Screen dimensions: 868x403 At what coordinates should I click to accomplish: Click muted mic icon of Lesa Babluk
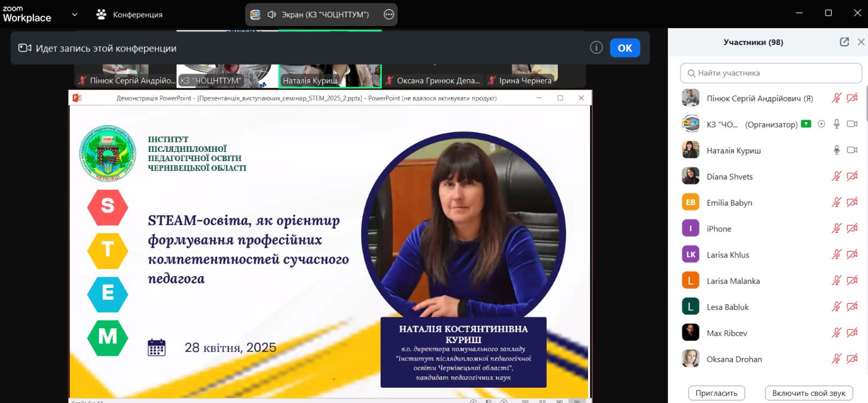coord(837,306)
